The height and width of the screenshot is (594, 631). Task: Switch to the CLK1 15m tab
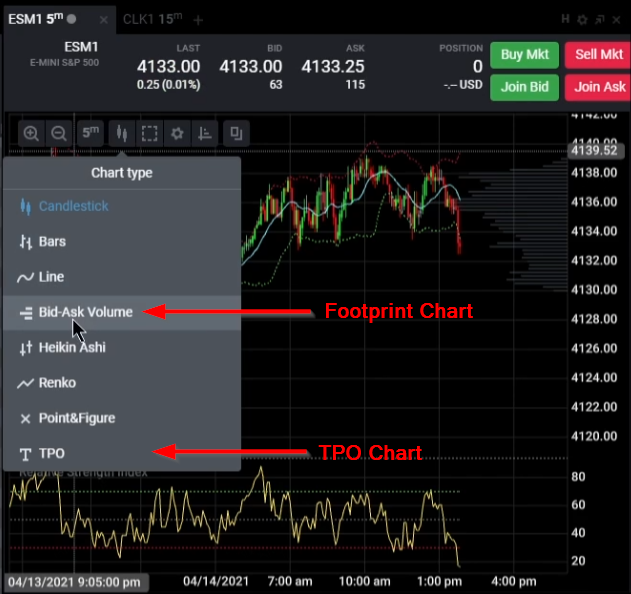pos(153,19)
